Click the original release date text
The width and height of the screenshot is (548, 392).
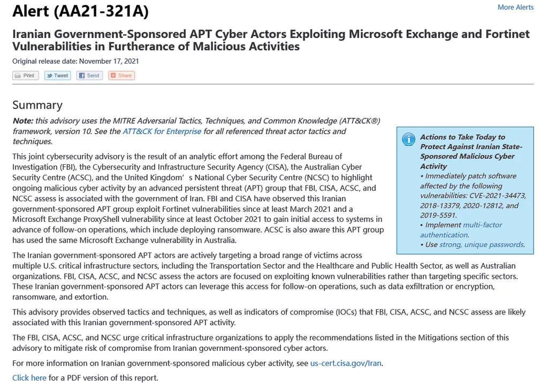75,62
